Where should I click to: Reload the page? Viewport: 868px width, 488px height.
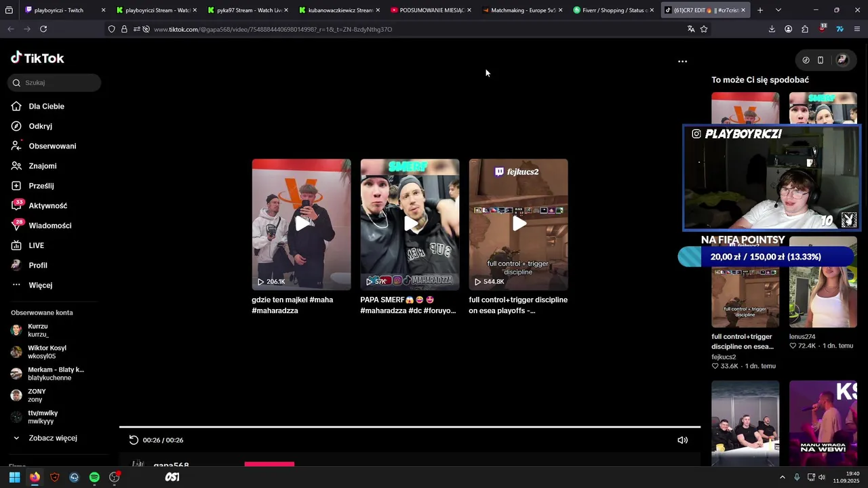pos(43,29)
